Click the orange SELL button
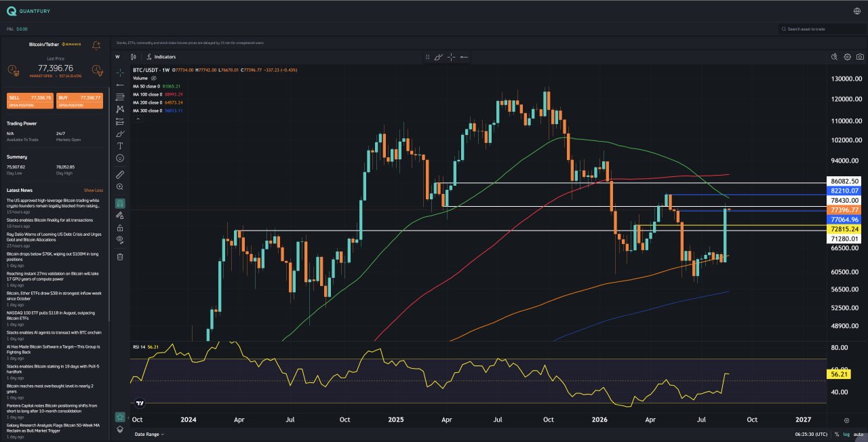 (30, 100)
